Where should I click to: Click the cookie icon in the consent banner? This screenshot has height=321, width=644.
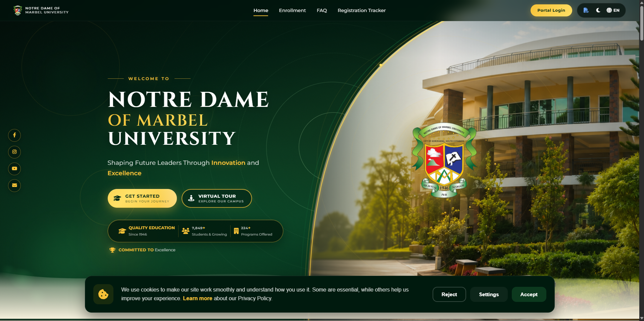[x=103, y=294]
